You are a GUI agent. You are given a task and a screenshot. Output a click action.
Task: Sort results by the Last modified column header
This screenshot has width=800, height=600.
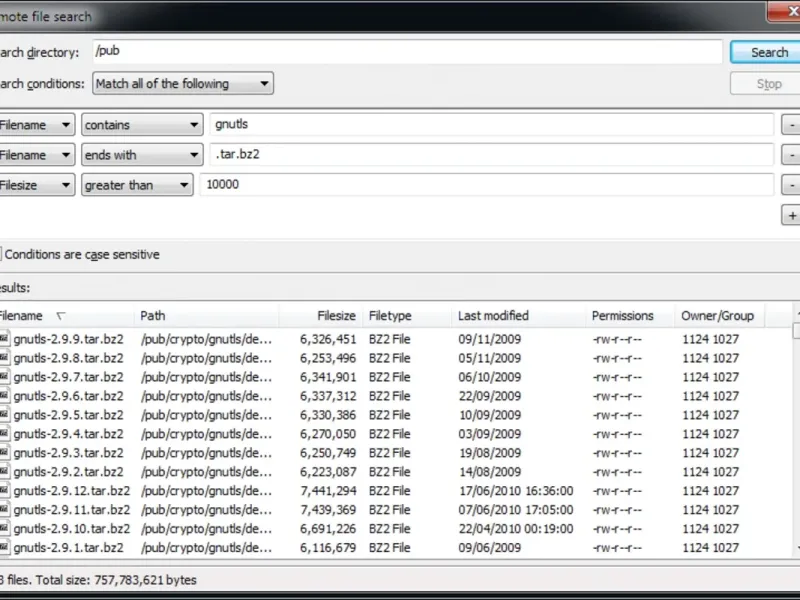coord(518,316)
